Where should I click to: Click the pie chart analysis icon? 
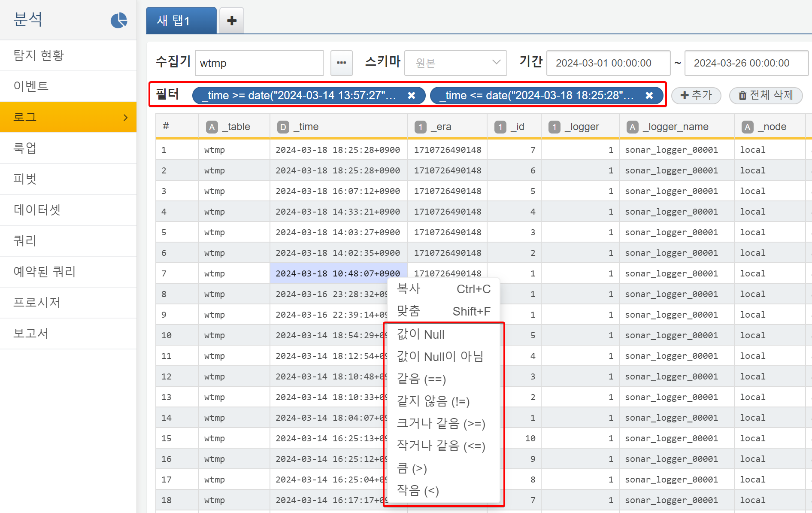(x=119, y=20)
